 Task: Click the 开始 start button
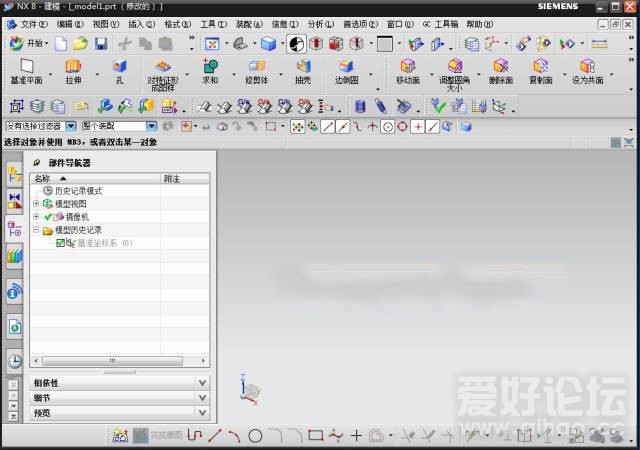pos(29,44)
